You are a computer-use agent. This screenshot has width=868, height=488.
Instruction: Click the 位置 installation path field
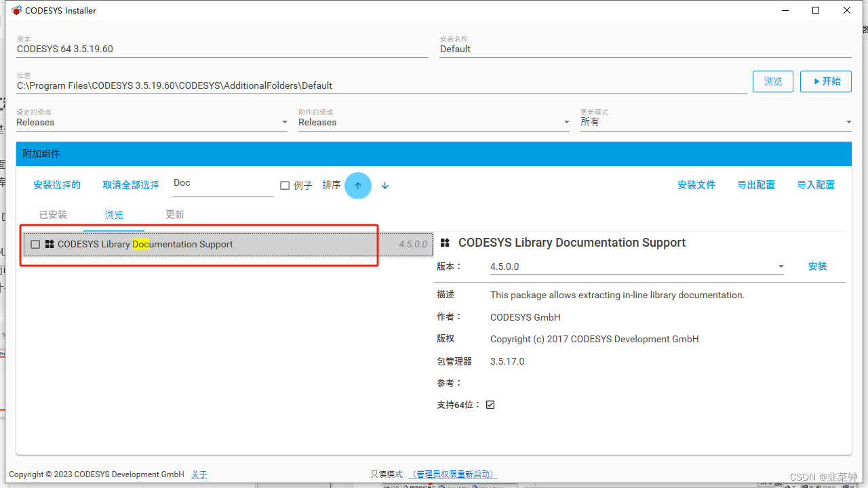pyautogui.click(x=382, y=85)
